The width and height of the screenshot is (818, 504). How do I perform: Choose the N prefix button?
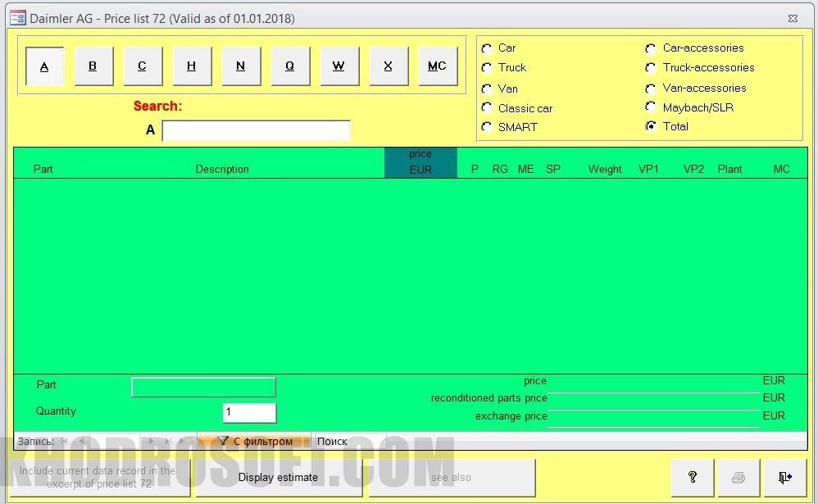coord(240,66)
